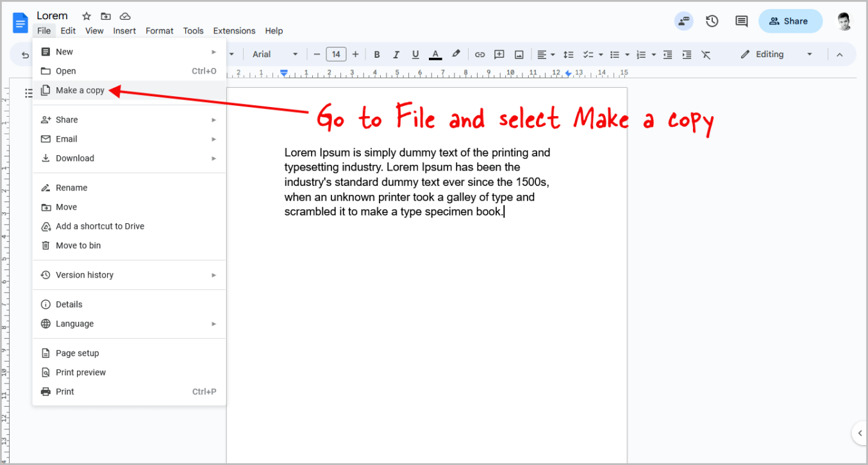The image size is (868, 465).
Task: Expand numbered list options arrow
Action: (x=653, y=55)
